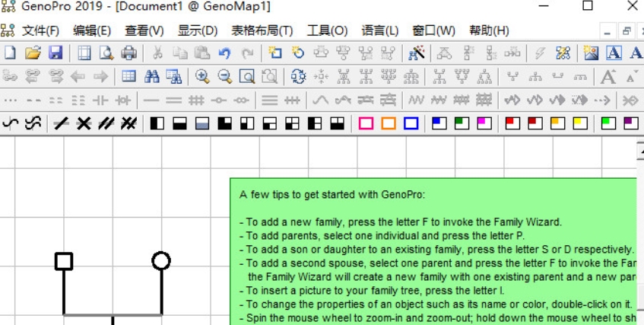Screen dimensions: 644x325
Task: Open the 语言(L) menu
Action: pos(380,30)
